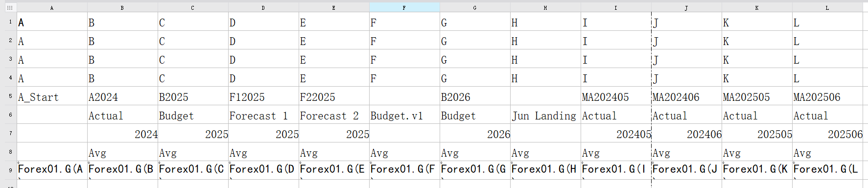Viewport: 868px width, 188px height.
Task: Click the Forex01.G(H cell
Action: (545, 170)
